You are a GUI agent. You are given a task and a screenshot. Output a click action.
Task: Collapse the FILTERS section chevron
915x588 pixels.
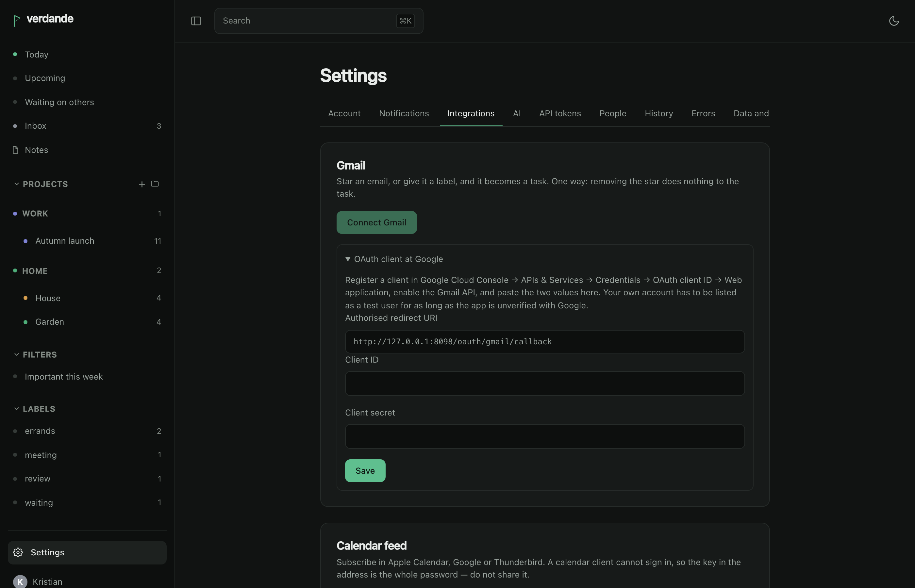pos(16,354)
